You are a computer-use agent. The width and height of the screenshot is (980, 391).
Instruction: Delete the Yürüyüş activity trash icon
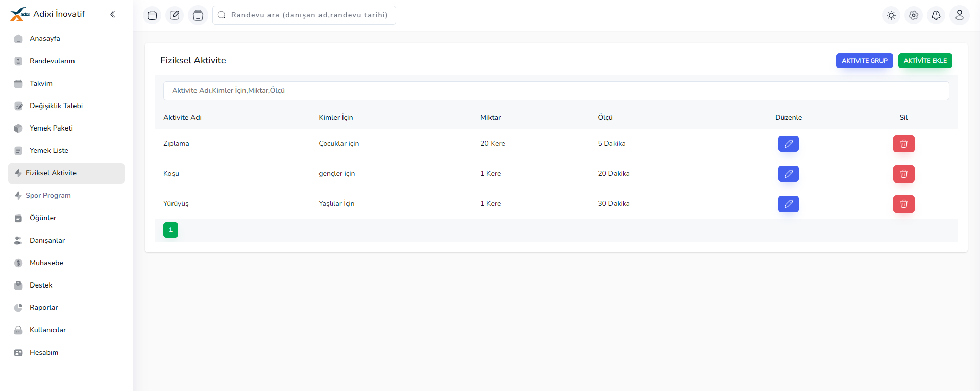903,204
